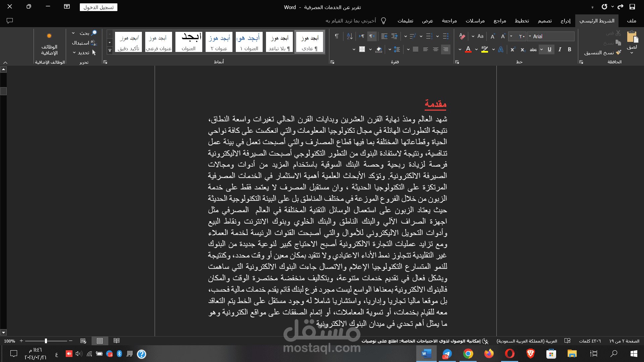The height and width of the screenshot is (362, 644).
Task: Justify the paragraph text
Action: coord(416,50)
